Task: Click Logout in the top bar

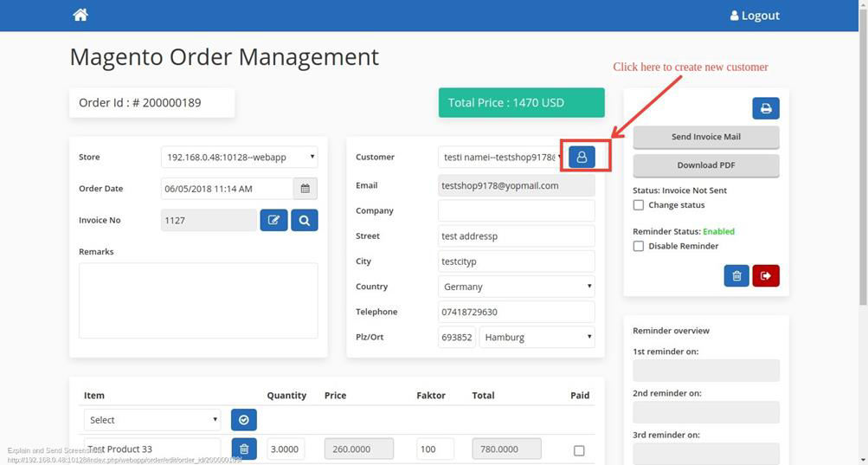Action: tap(755, 16)
